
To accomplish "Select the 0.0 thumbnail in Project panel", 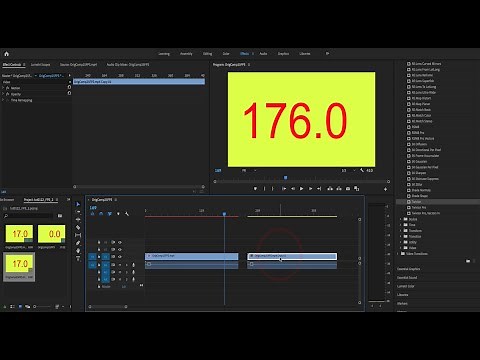I will (51, 234).
